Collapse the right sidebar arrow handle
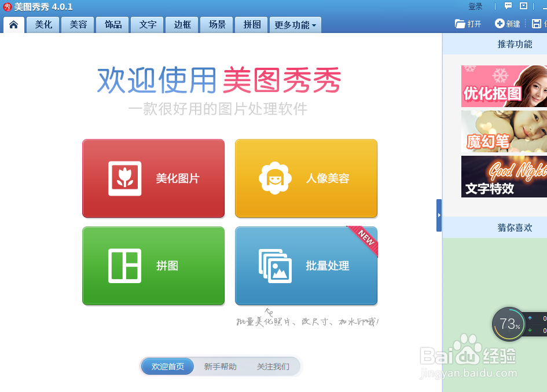 [x=439, y=215]
